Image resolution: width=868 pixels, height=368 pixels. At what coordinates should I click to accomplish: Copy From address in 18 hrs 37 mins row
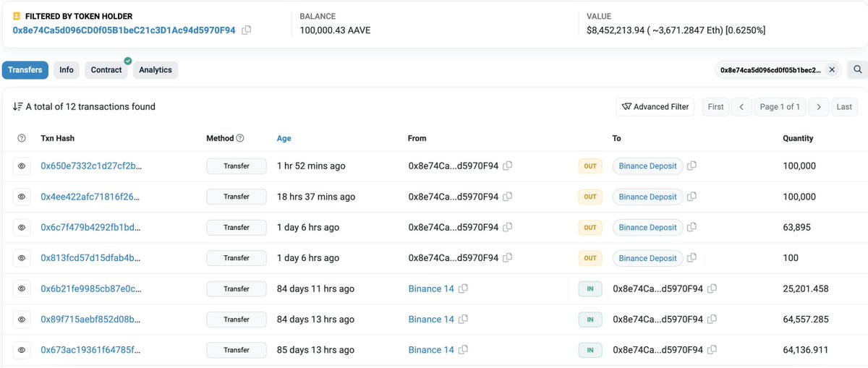pos(508,197)
